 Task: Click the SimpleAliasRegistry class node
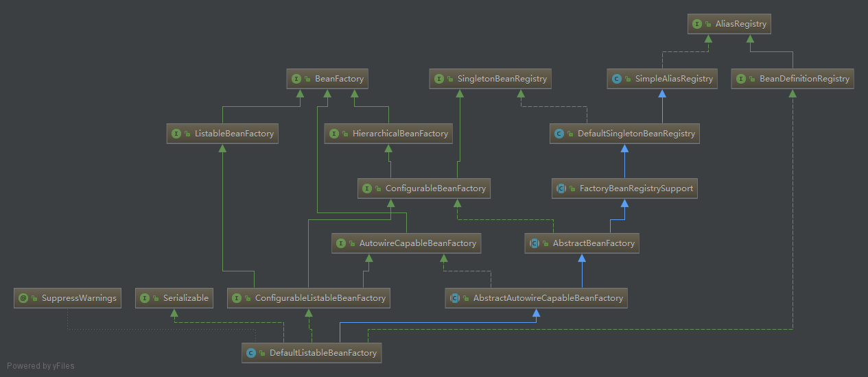pos(664,79)
